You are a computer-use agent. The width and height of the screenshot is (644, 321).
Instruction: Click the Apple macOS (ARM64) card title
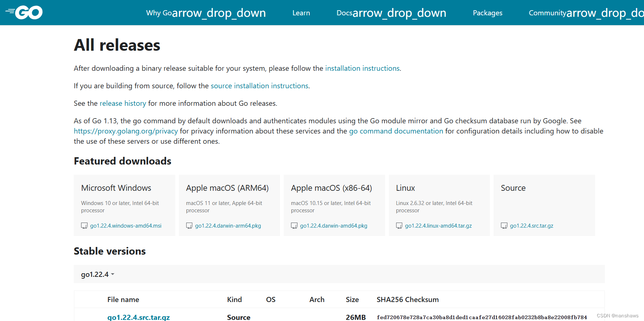click(227, 188)
